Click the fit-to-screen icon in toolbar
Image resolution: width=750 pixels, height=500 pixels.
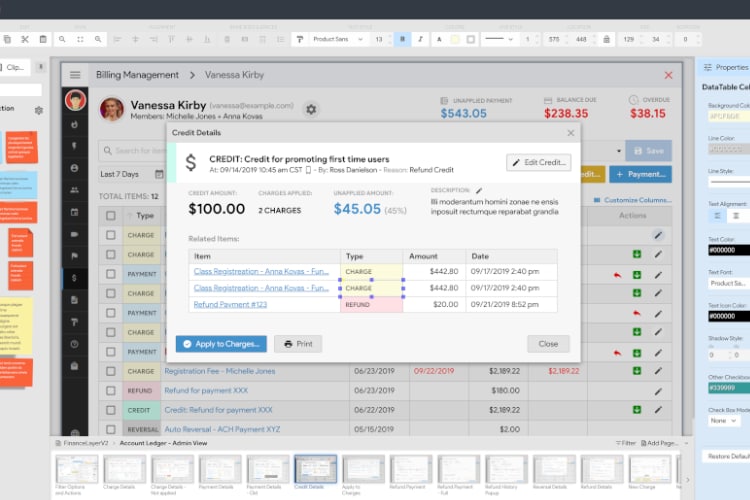[x=80, y=39]
